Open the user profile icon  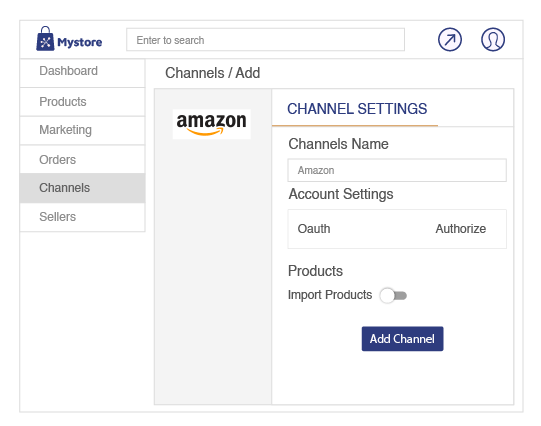click(493, 40)
